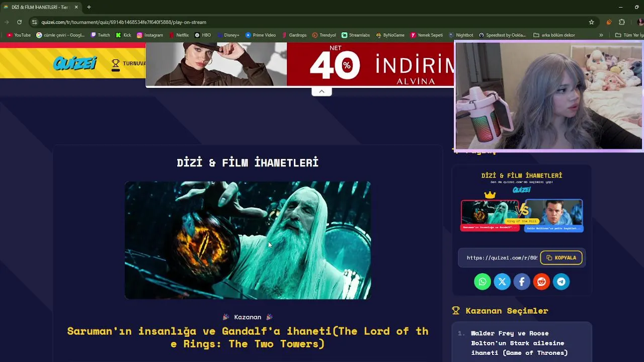Open the cümle çeviri Google bookmark

pyautogui.click(x=60, y=35)
